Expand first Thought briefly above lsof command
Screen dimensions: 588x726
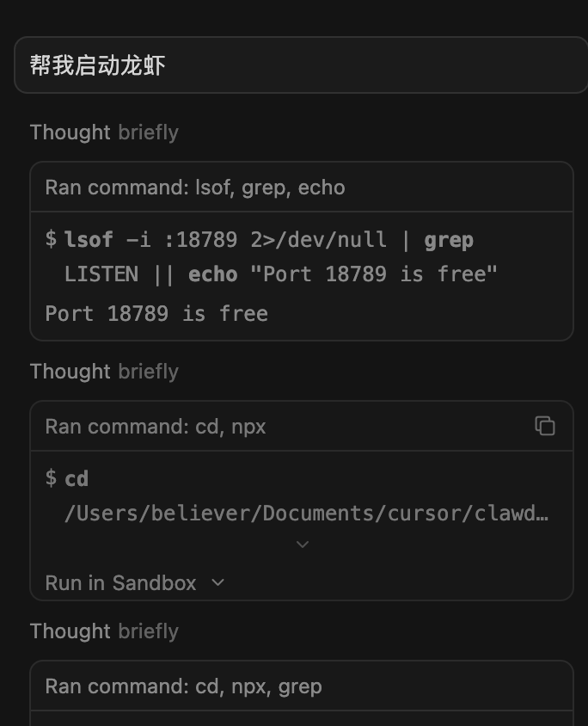pyautogui.click(x=104, y=132)
